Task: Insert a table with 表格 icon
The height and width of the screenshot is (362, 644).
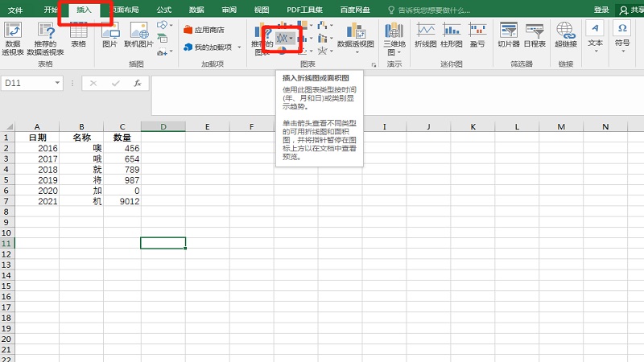Action: tap(78, 35)
